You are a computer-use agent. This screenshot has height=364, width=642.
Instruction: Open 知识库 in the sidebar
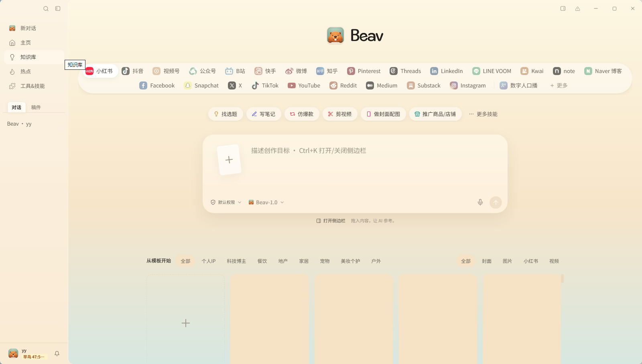34,57
